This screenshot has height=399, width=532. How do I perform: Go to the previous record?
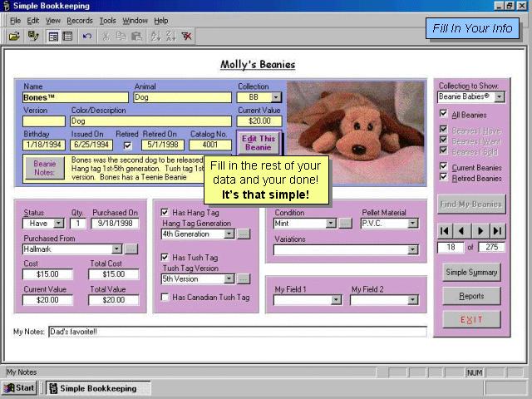[463, 230]
